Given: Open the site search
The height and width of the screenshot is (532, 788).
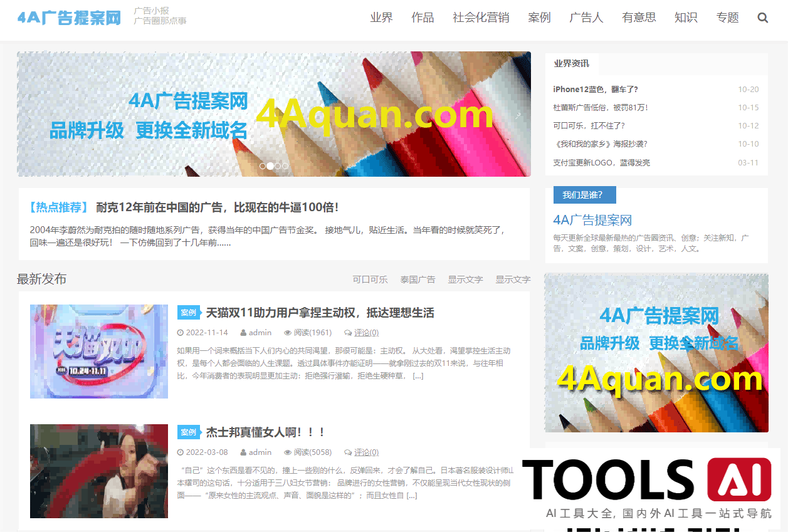Looking at the screenshot, I should pyautogui.click(x=762, y=18).
